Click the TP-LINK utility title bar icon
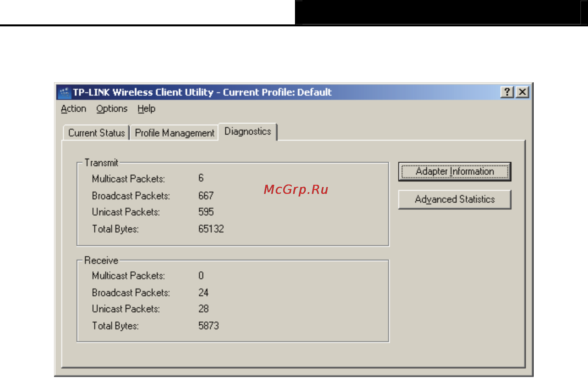This screenshot has height=378, width=588. 64,92
